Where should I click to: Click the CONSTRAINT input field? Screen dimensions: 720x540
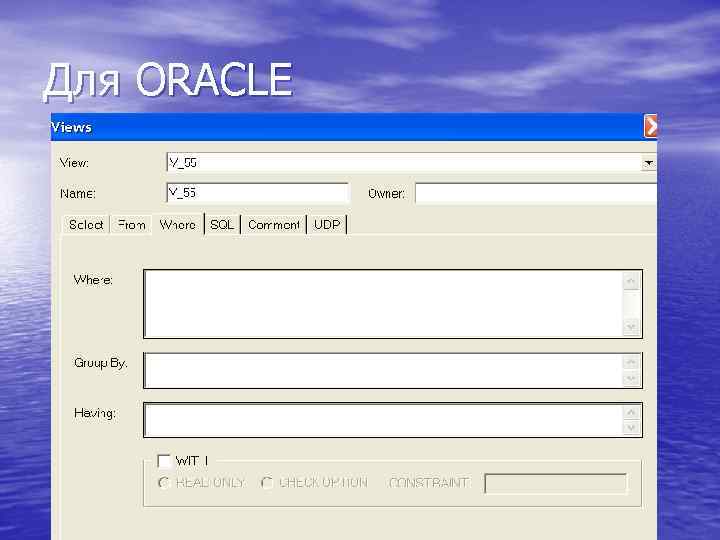point(556,484)
